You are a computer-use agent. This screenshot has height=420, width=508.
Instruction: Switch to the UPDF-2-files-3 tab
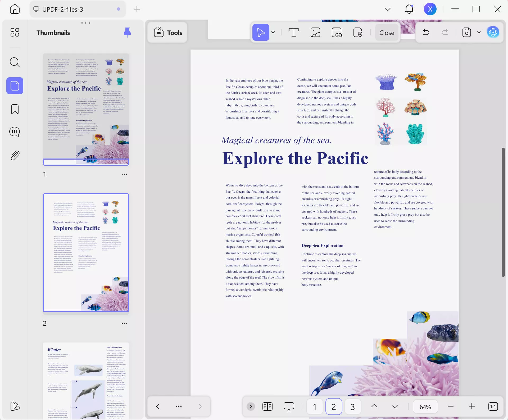pos(63,9)
